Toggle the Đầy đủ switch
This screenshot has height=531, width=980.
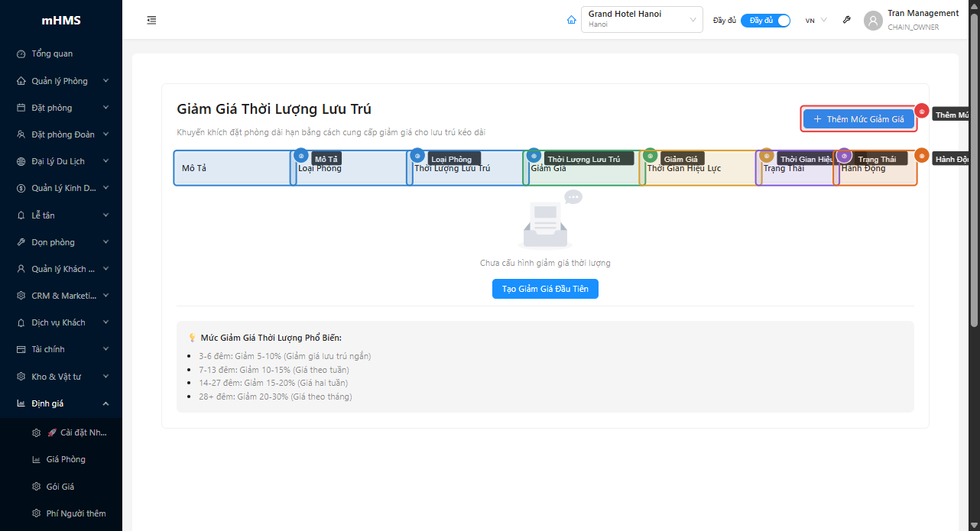point(765,21)
